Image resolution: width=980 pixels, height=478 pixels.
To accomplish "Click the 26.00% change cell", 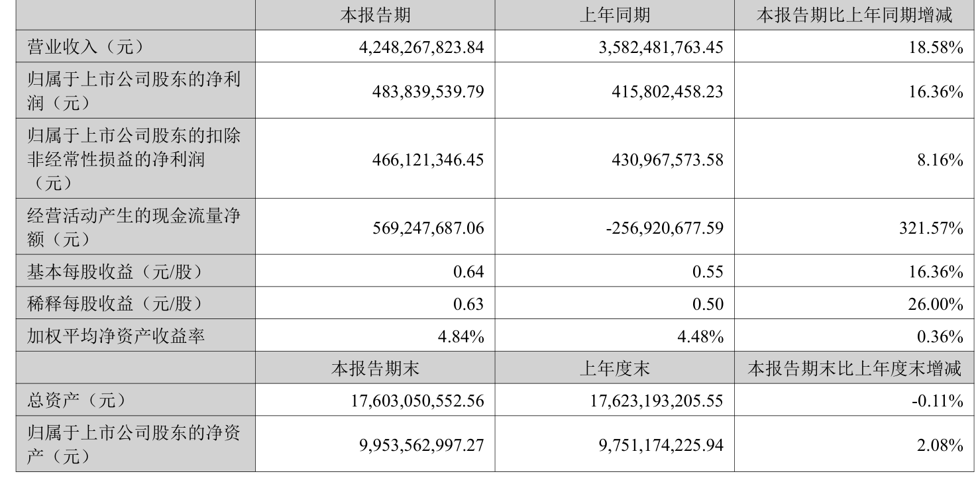I will coord(936,305).
